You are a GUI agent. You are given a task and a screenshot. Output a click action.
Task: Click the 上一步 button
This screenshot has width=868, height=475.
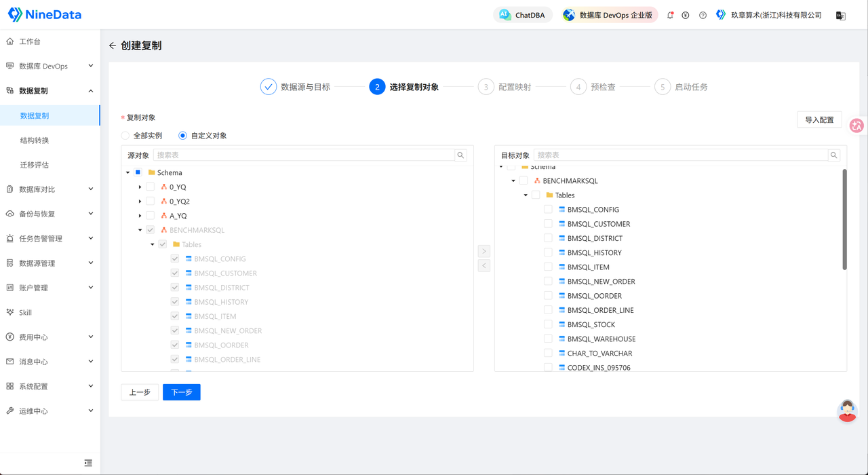pos(140,392)
